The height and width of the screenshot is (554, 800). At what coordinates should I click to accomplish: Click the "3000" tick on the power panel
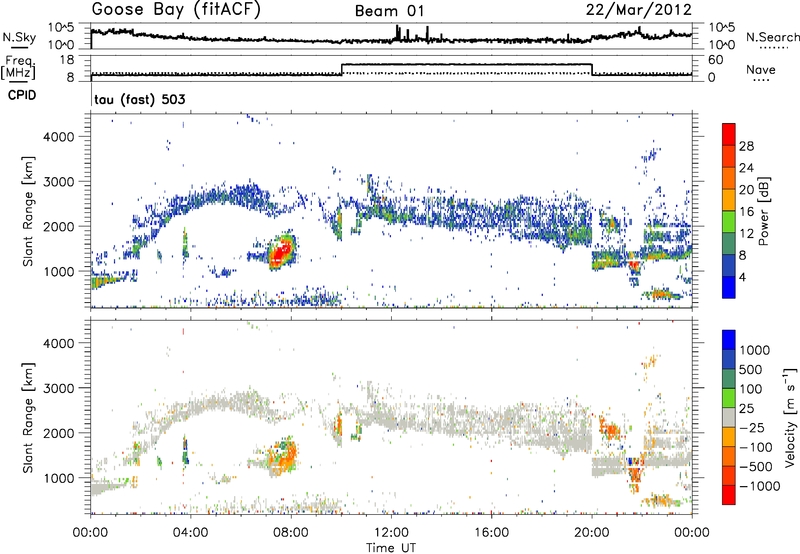tap(59, 182)
